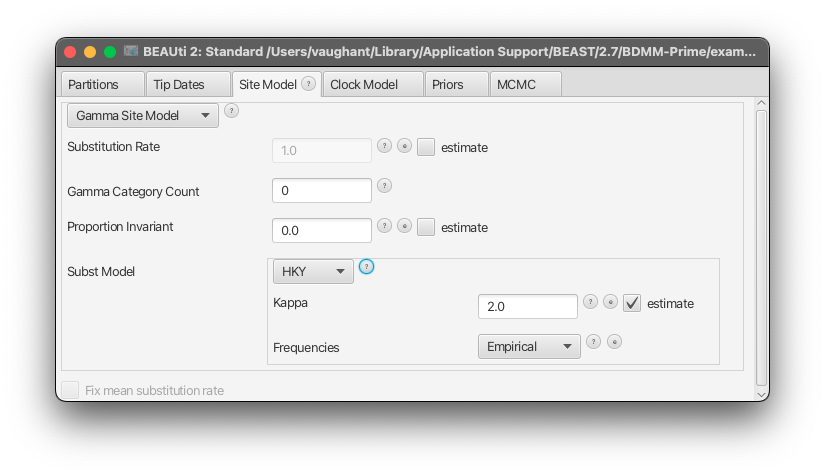Switch to MCMC tab
The width and height of the screenshot is (825, 475).
click(526, 84)
